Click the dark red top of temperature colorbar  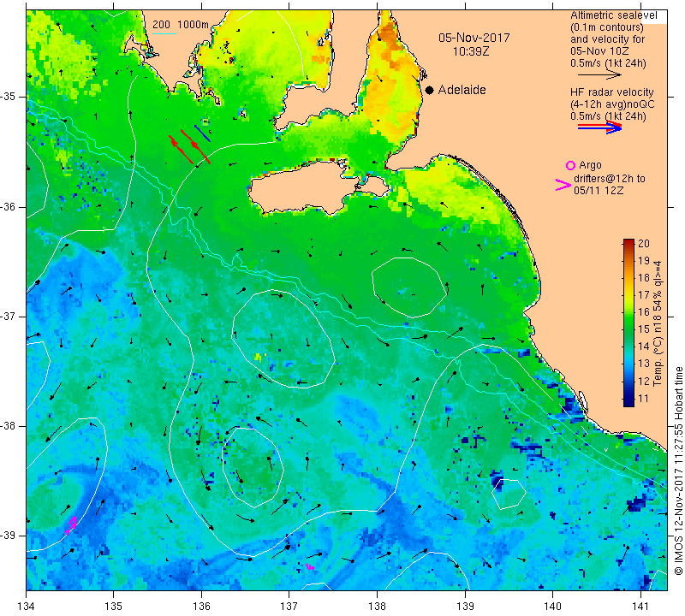pyautogui.click(x=628, y=241)
